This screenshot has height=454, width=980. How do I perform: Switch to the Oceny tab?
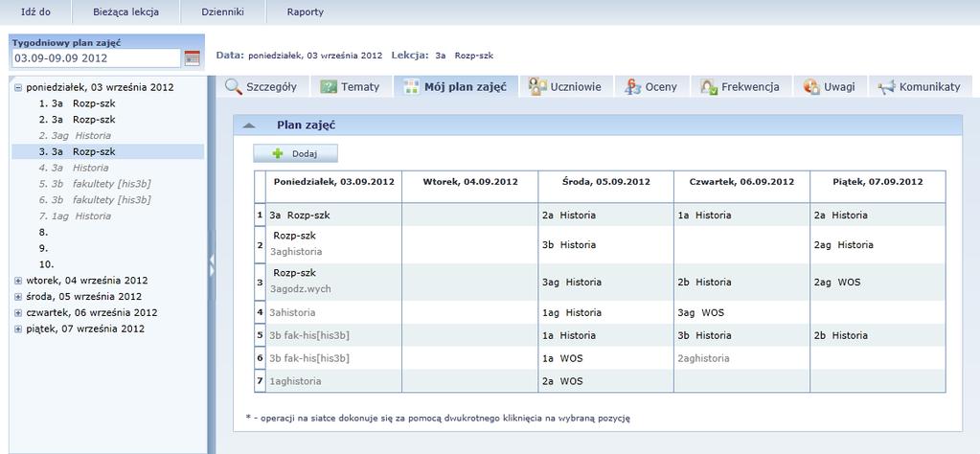pyautogui.click(x=651, y=87)
